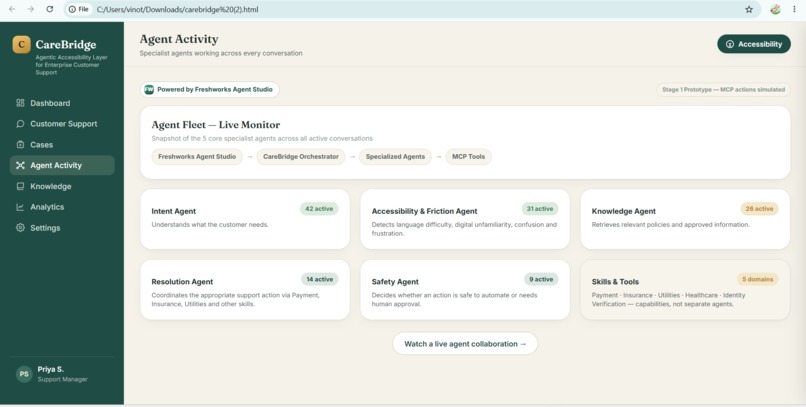Click the Accessibility button
Image resolution: width=806 pixels, height=407 pixels.
pyautogui.click(x=754, y=44)
